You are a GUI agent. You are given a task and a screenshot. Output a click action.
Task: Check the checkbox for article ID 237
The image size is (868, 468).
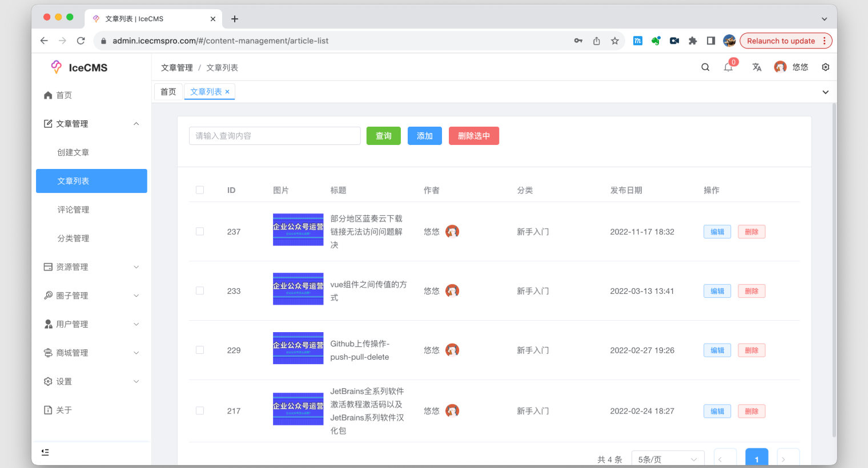(200, 231)
